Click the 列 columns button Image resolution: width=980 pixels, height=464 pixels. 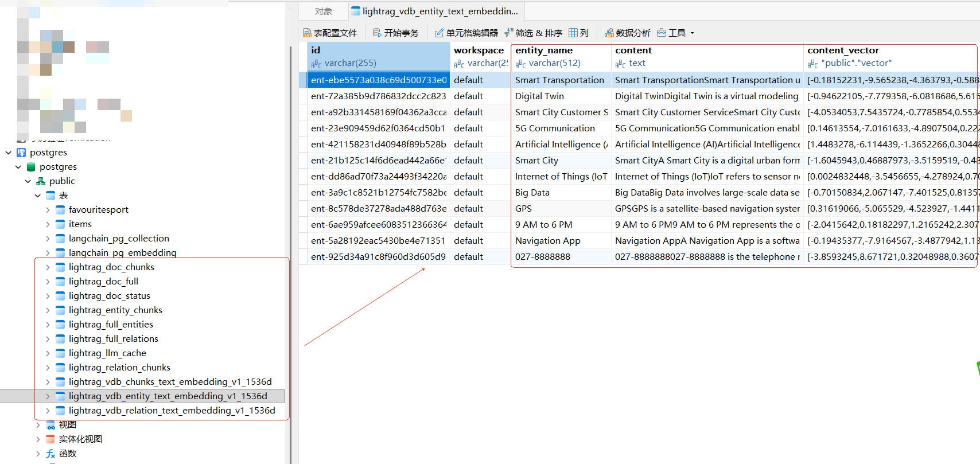pyautogui.click(x=578, y=33)
